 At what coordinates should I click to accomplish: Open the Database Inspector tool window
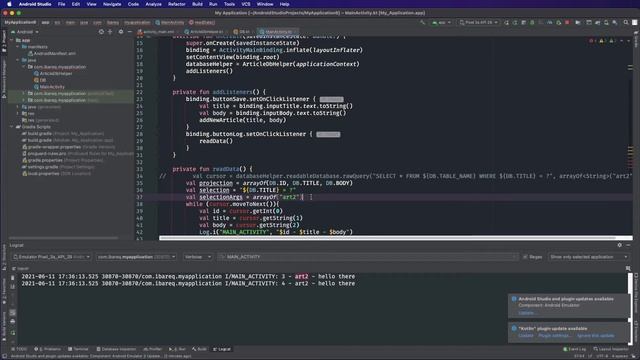116,349
